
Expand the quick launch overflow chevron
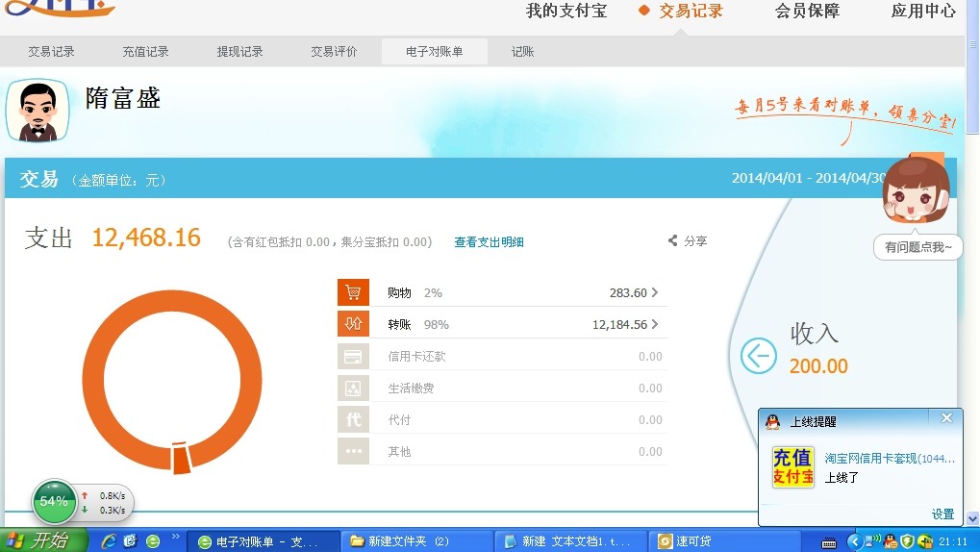coord(176,537)
